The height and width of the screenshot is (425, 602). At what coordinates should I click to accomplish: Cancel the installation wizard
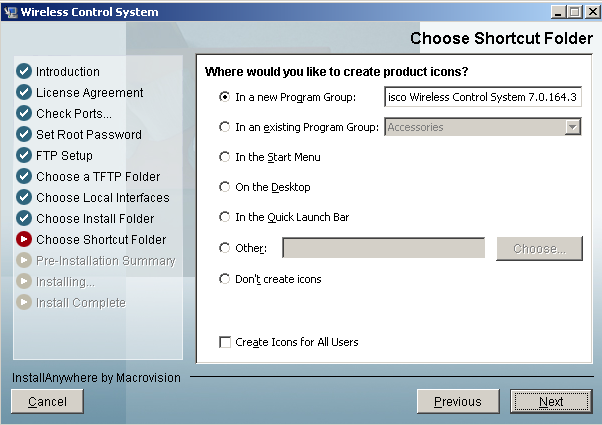47,401
